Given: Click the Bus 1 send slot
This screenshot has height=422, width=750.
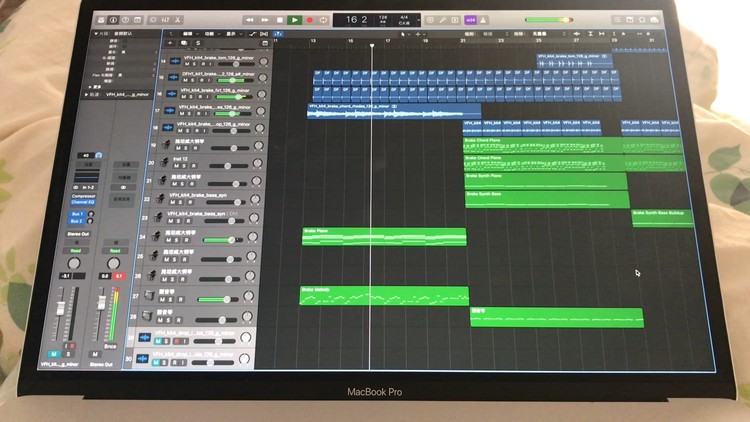Looking at the screenshot, I should (x=76, y=214).
